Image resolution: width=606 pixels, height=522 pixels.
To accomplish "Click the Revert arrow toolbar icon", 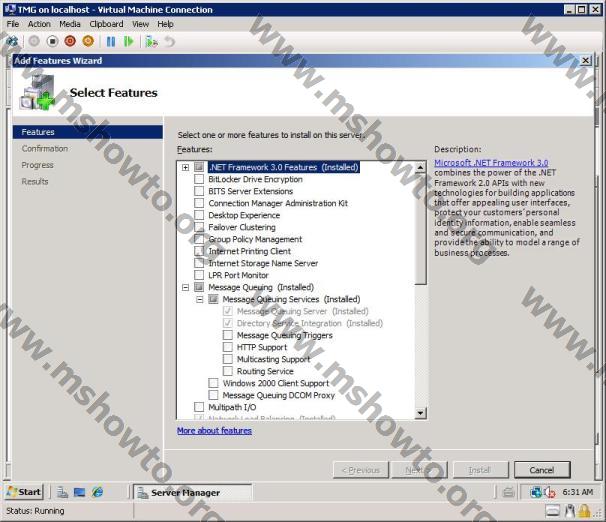I will [x=170, y=41].
